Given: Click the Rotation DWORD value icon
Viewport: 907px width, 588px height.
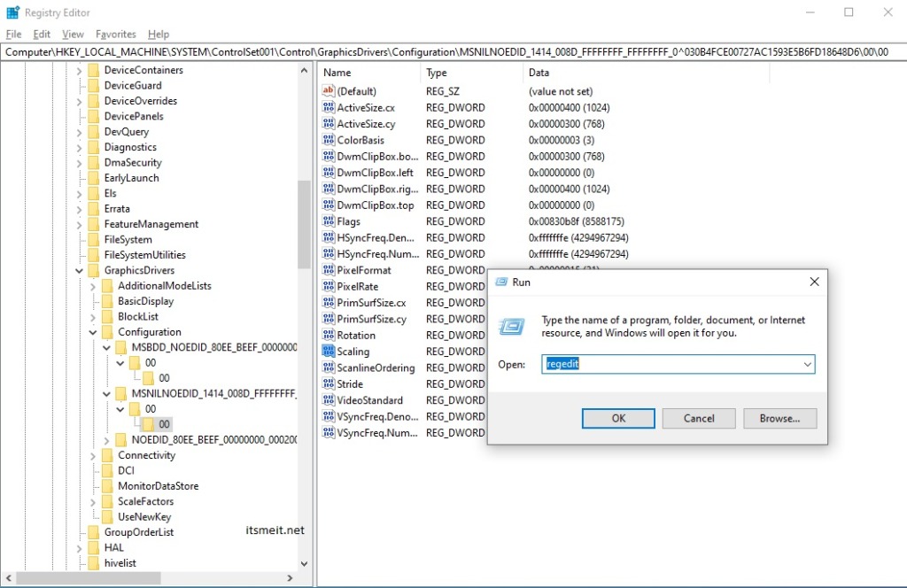Looking at the screenshot, I should 329,335.
